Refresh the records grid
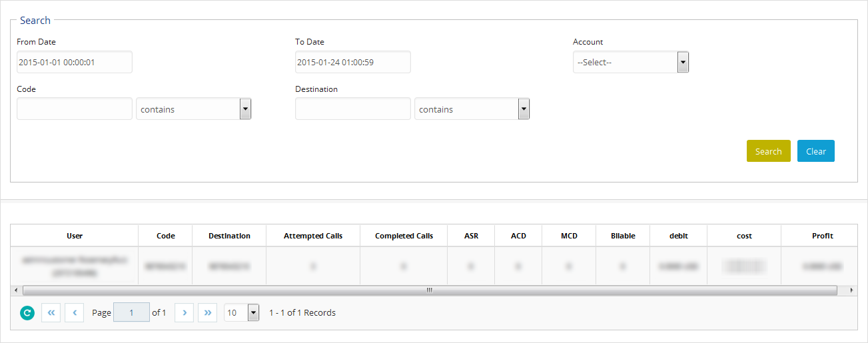The height and width of the screenshot is (343, 868). [x=27, y=312]
